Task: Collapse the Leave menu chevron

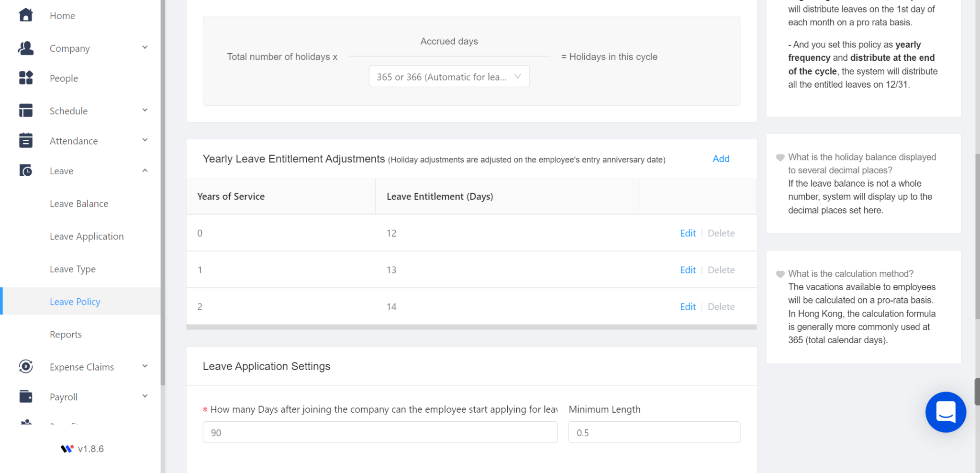Action: pyautogui.click(x=145, y=171)
